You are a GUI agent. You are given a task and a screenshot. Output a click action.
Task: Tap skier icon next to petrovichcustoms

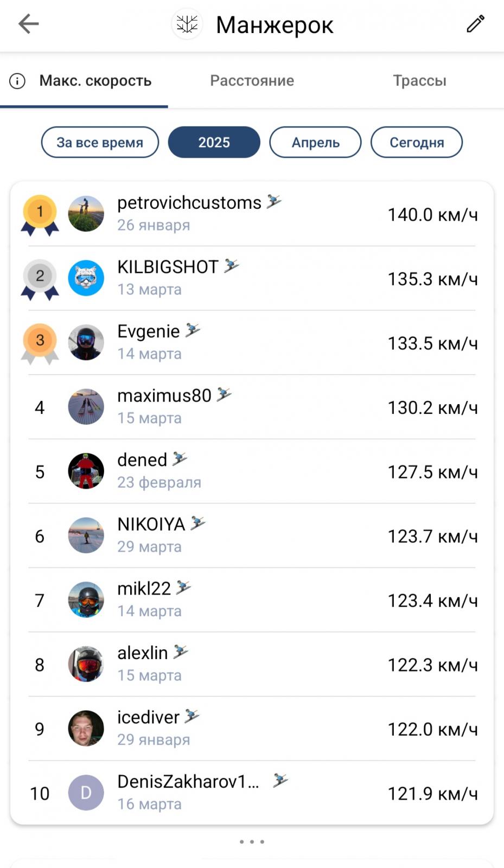point(274,201)
